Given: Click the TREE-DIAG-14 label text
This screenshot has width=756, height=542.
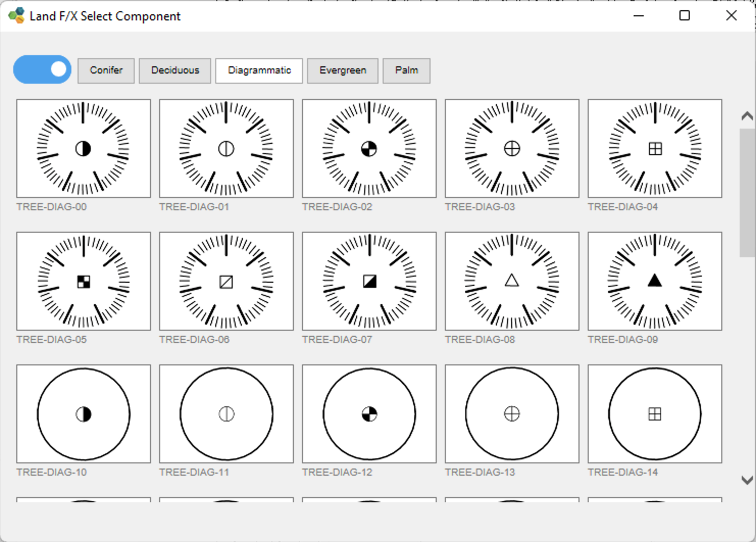Looking at the screenshot, I should (x=623, y=472).
